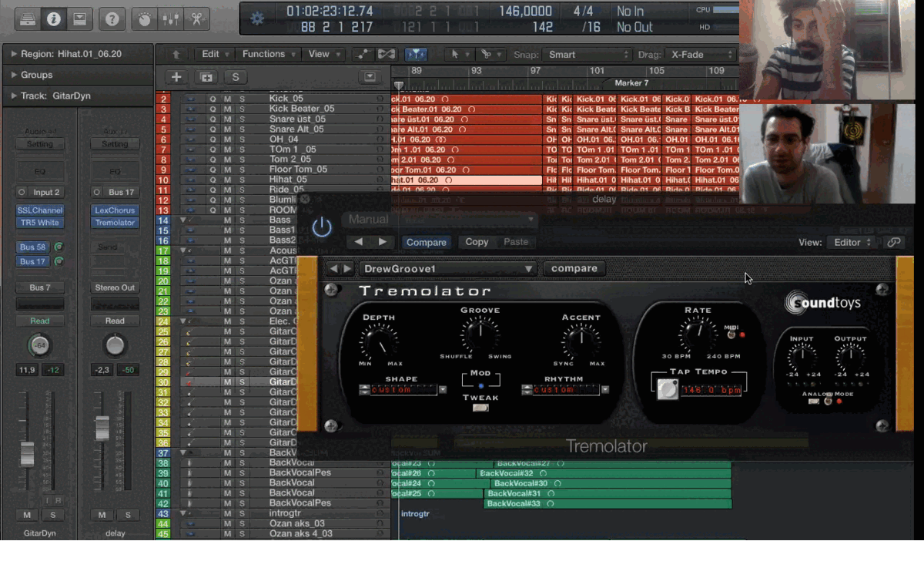924x578 pixels.
Task: Open the Functions menu
Action: click(x=269, y=55)
